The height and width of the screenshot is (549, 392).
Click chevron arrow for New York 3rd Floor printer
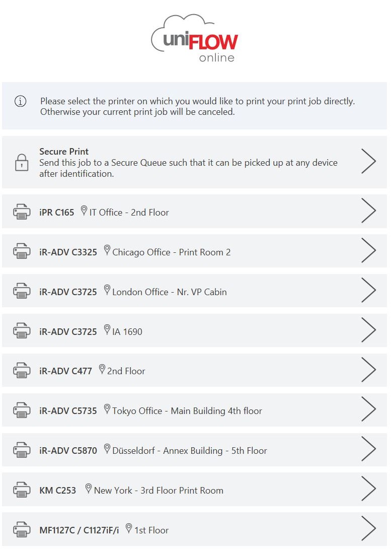(x=368, y=489)
